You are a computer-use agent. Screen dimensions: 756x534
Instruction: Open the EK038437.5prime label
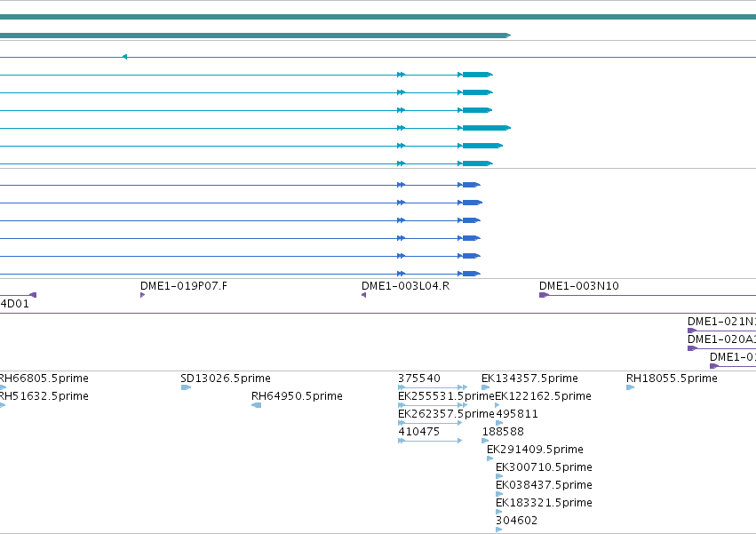click(x=544, y=485)
